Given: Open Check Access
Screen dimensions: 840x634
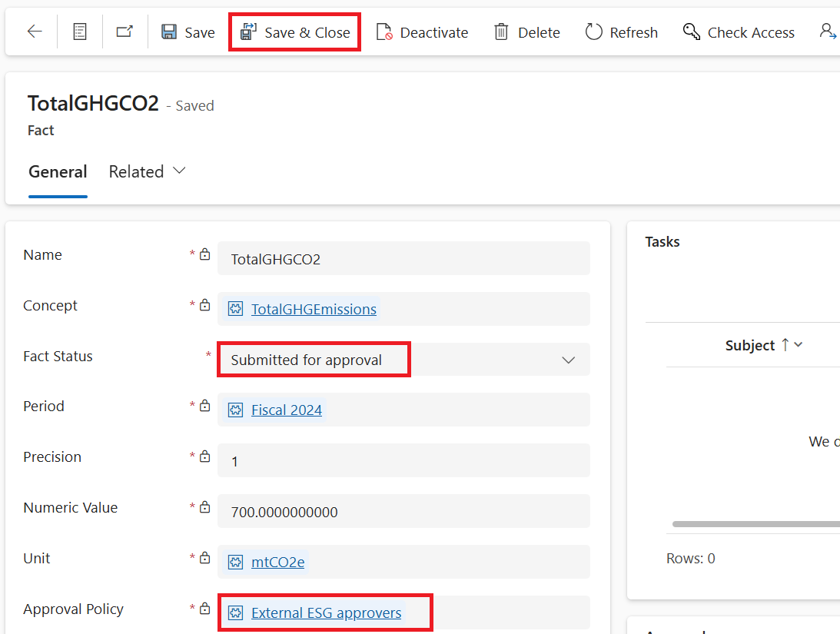Looking at the screenshot, I should [739, 32].
